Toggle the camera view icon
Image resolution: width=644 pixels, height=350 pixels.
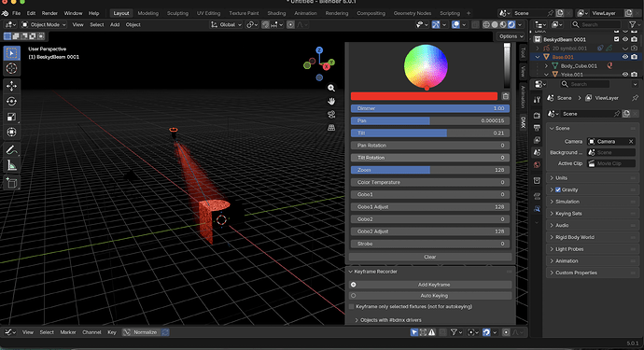tap(331, 114)
